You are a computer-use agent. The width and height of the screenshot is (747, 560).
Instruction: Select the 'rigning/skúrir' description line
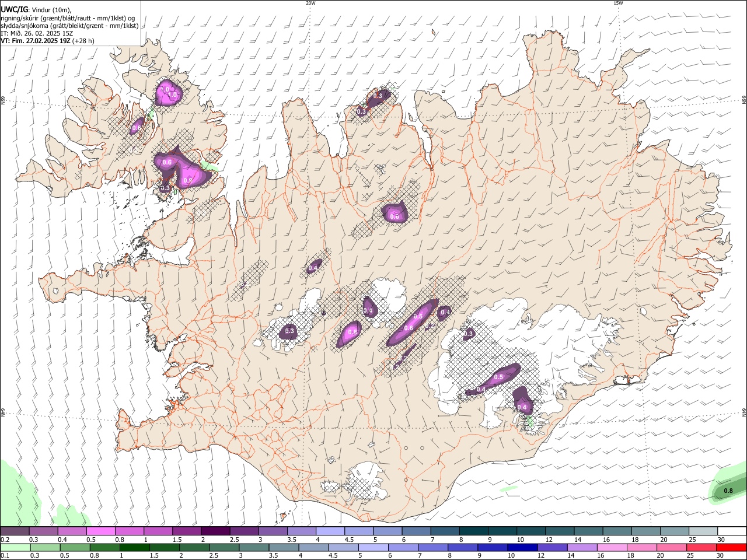[x=68, y=18]
